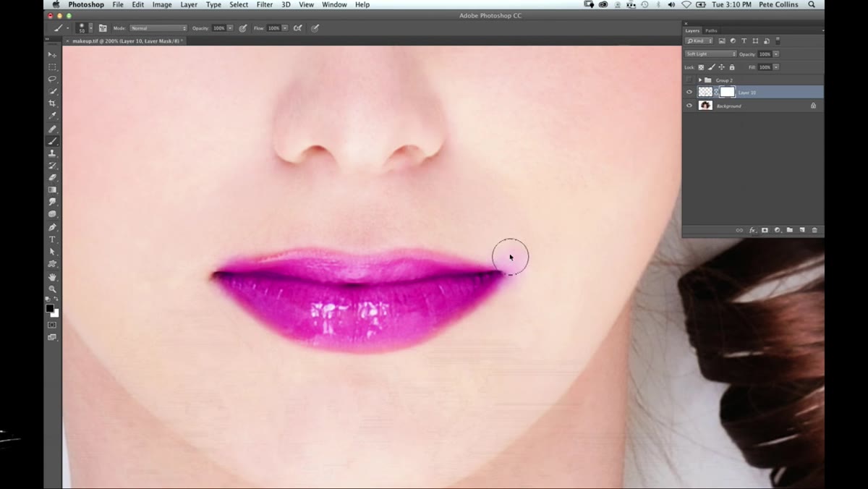Filter layers by pixel layers
Viewport: 868px width, 489px height.
pyautogui.click(x=722, y=41)
